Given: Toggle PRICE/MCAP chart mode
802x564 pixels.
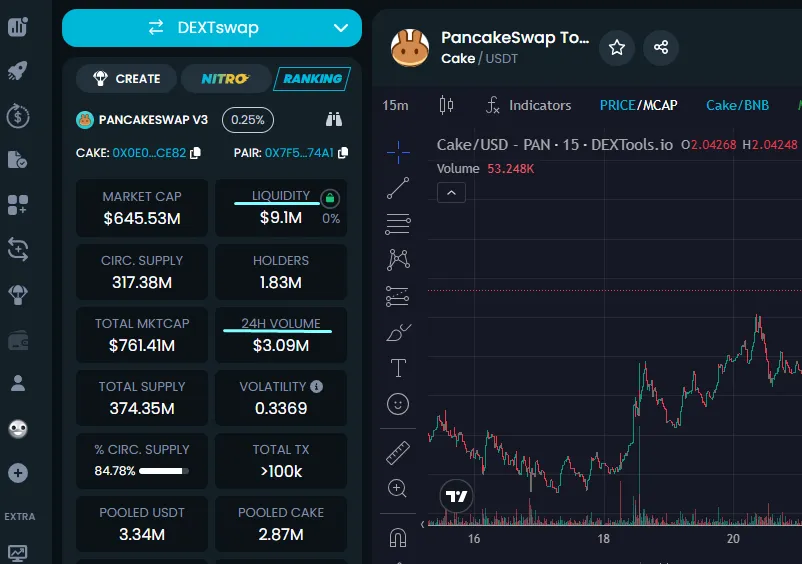Looking at the screenshot, I should [x=638, y=105].
